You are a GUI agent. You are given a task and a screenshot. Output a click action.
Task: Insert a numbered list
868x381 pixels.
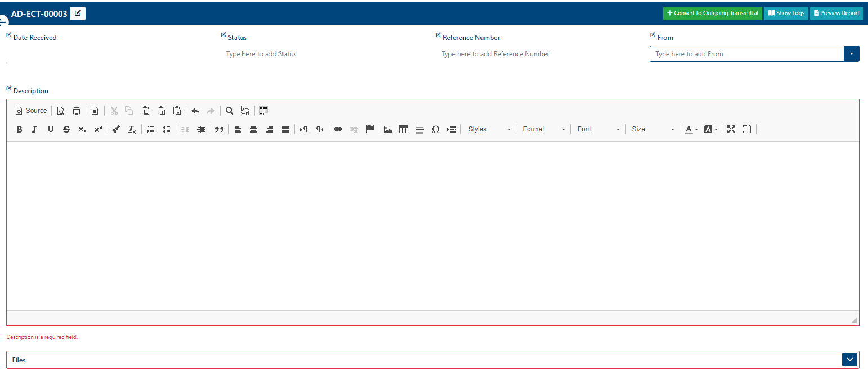pyautogui.click(x=151, y=129)
